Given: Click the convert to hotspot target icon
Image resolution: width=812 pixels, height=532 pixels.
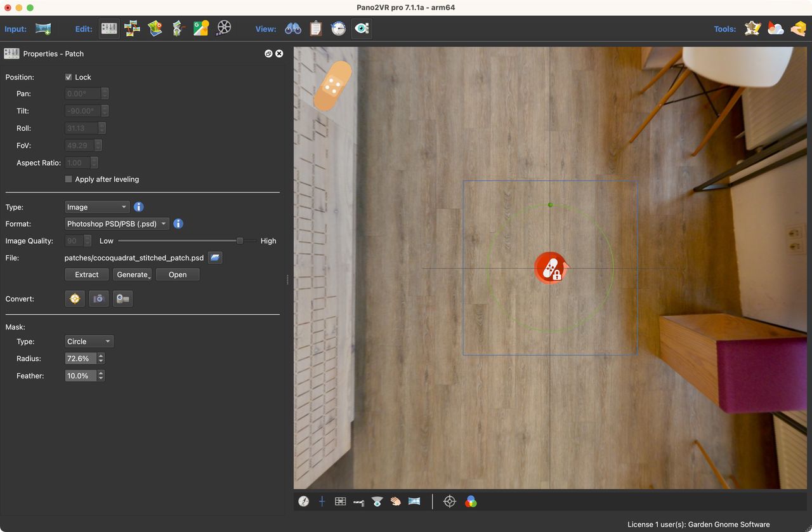Looking at the screenshot, I should 75,299.
